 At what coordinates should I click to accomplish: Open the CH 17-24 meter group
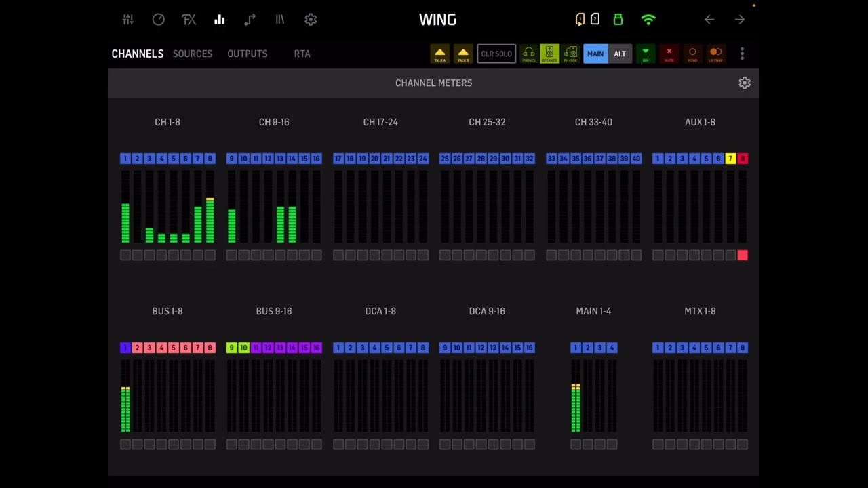(380, 122)
